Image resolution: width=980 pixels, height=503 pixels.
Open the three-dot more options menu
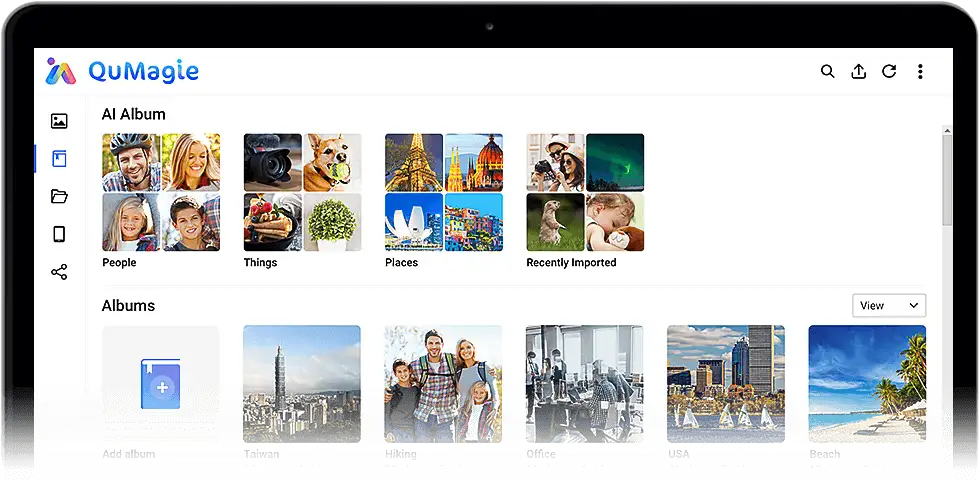920,71
